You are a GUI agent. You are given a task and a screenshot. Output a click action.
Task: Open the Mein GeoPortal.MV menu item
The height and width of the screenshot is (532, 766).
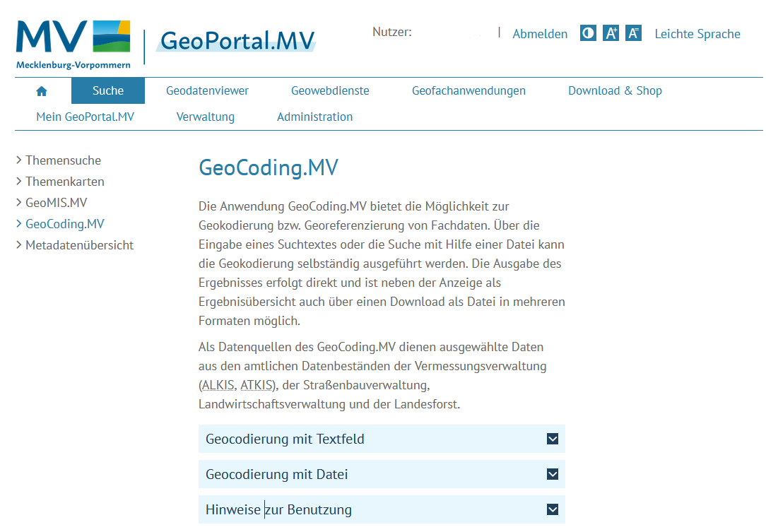[85, 117]
